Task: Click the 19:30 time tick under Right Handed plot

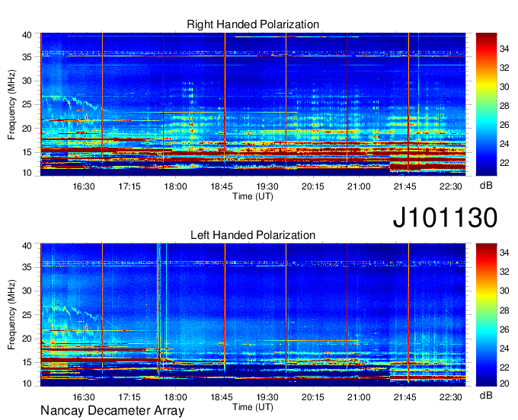Action: click(x=267, y=186)
